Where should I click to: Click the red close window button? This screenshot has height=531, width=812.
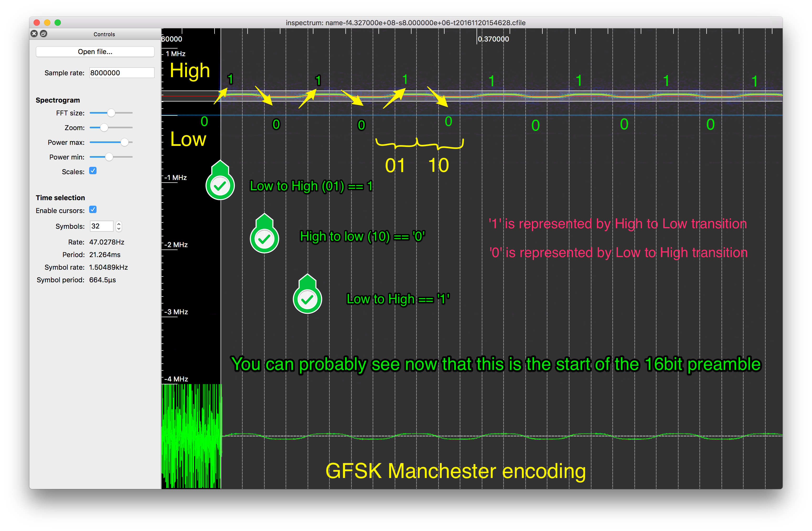tap(37, 23)
